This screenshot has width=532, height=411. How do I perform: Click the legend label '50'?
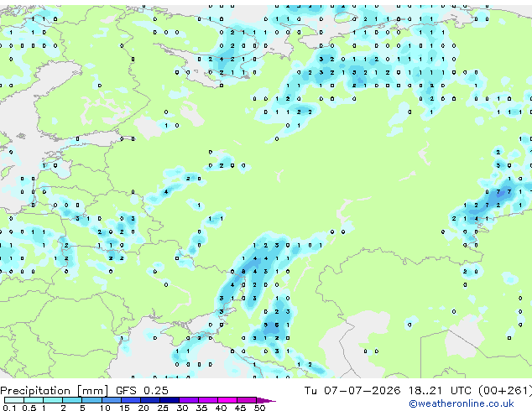pos(259,408)
